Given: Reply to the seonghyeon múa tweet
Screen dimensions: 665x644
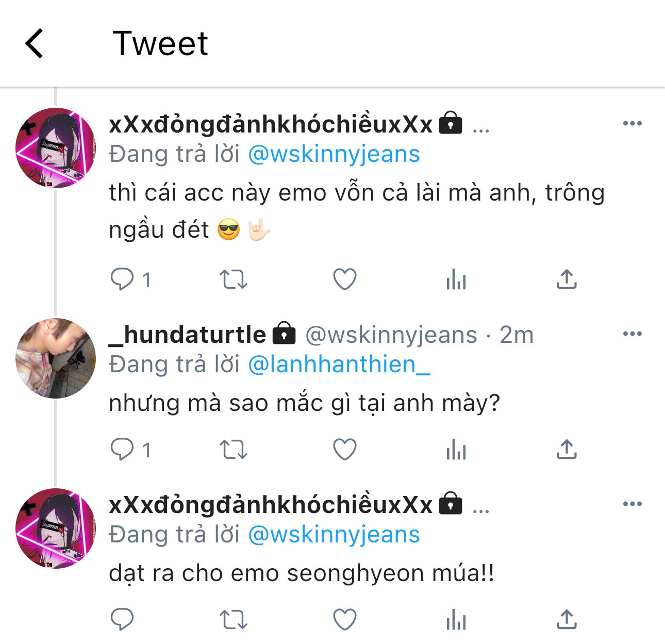Looking at the screenshot, I should [x=122, y=619].
